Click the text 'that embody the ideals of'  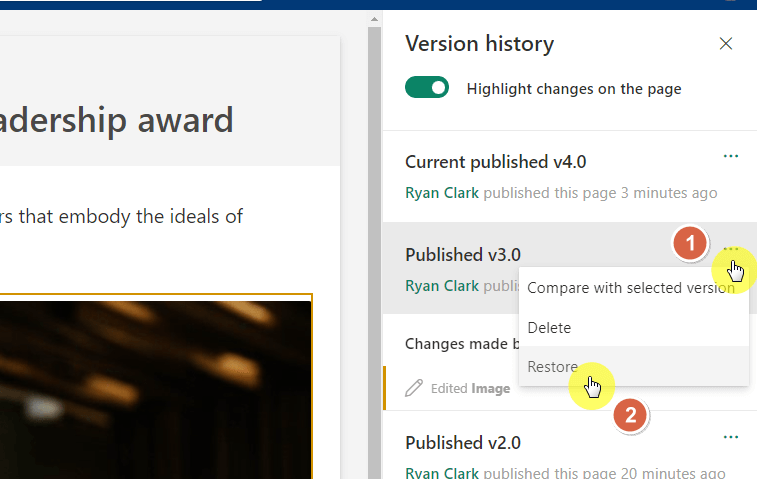pos(130,217)
